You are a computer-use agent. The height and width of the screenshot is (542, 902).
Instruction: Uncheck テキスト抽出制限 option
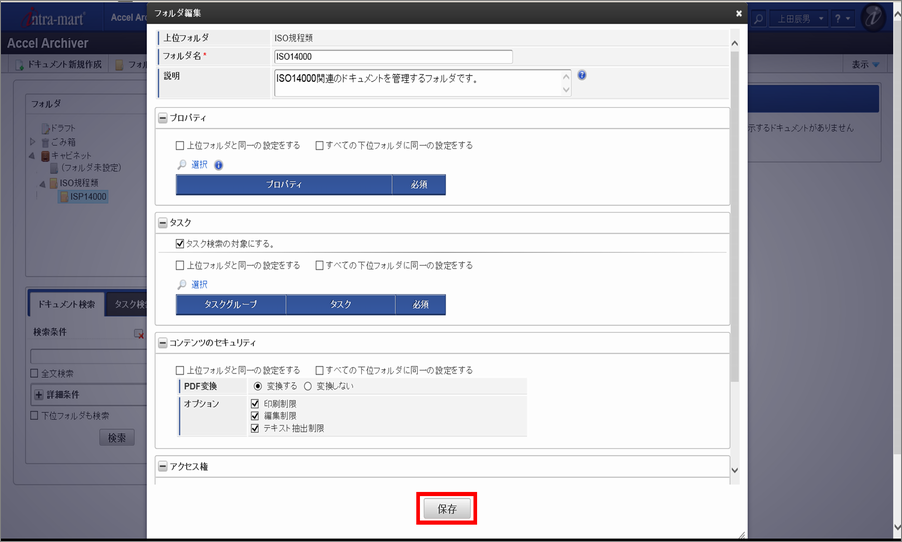pos(255,428)
